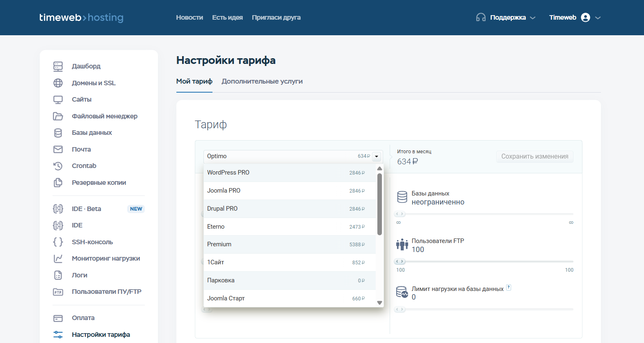644x343 pixels.
Task: Click the Базы данных slider handle in tariff panel
Action: pos(400,214)
